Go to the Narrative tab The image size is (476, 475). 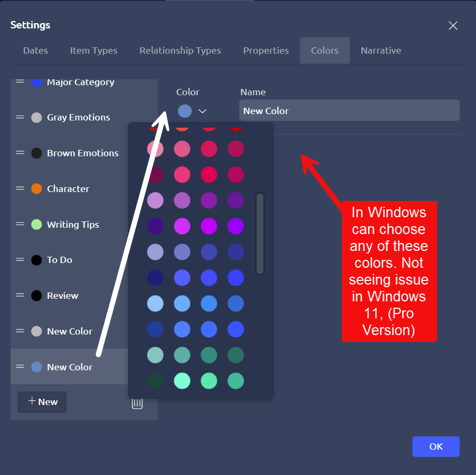pos(381,50)
